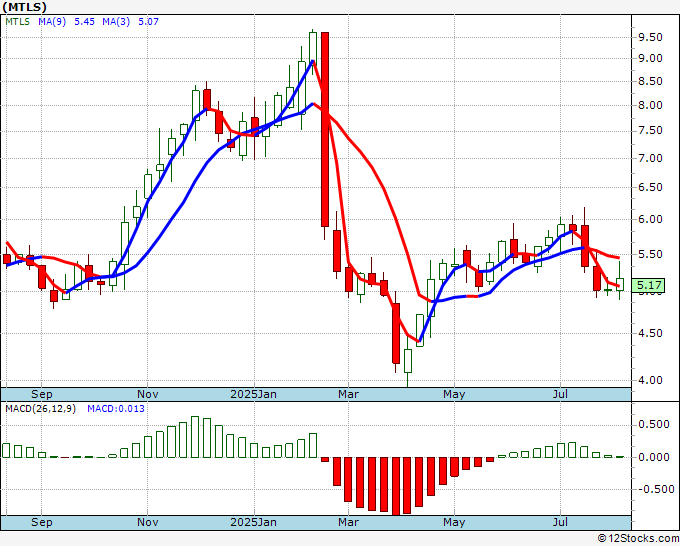
Task: Click the Jul label on MACD time axis
Action: click(x=560, y=522)
